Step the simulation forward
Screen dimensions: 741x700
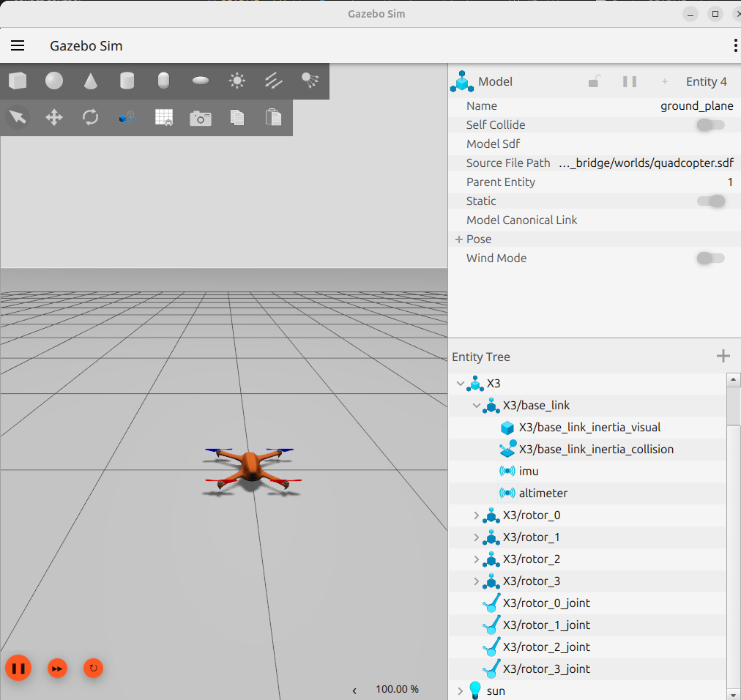point(57,669)
